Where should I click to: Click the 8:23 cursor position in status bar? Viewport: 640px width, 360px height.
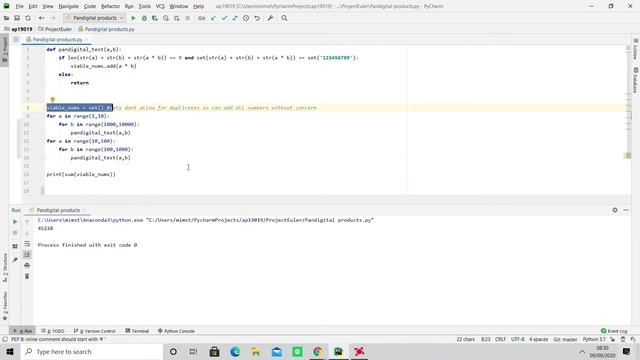point(485,339)
